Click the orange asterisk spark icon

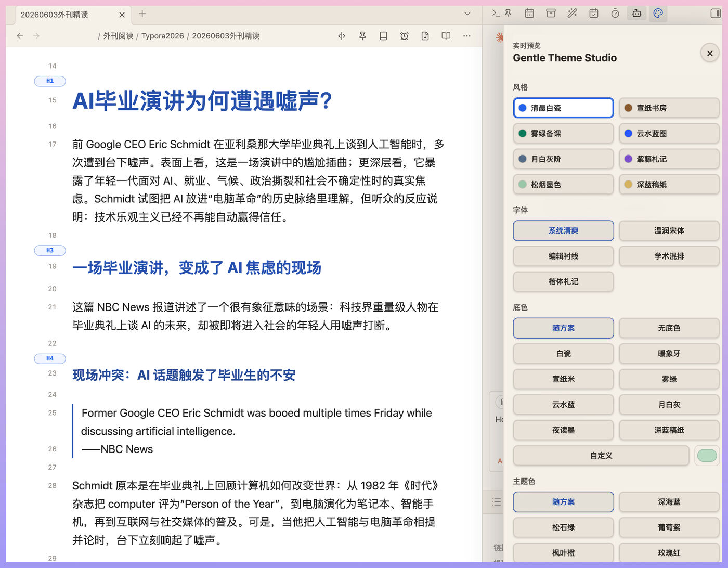(x=499, y=37)
